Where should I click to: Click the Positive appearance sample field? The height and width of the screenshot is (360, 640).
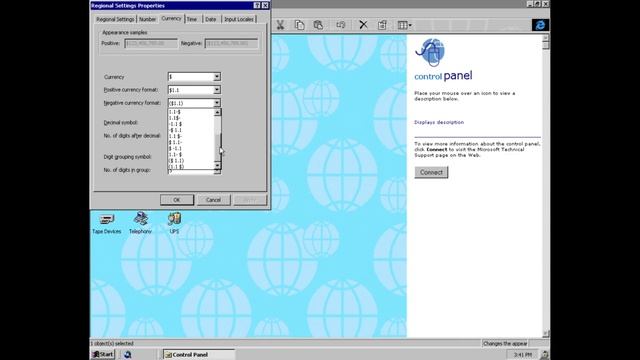(x=151, y=43)
